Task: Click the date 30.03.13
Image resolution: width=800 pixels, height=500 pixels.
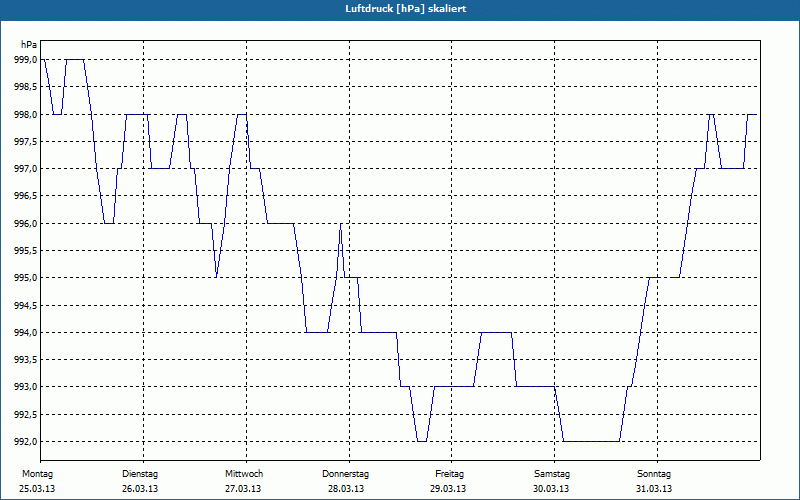Action: tap(551, 489)
